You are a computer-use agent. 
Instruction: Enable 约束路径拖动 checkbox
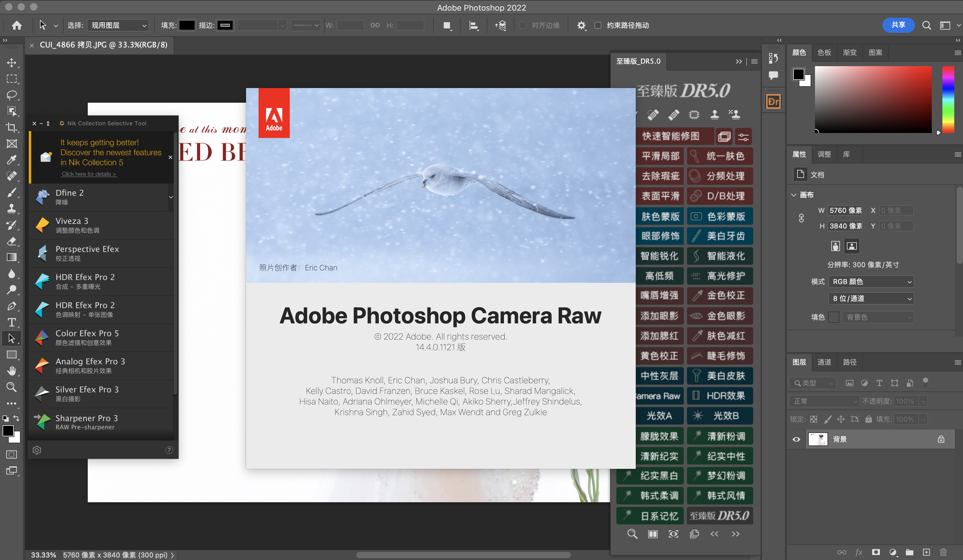click(x=598, y=25)
